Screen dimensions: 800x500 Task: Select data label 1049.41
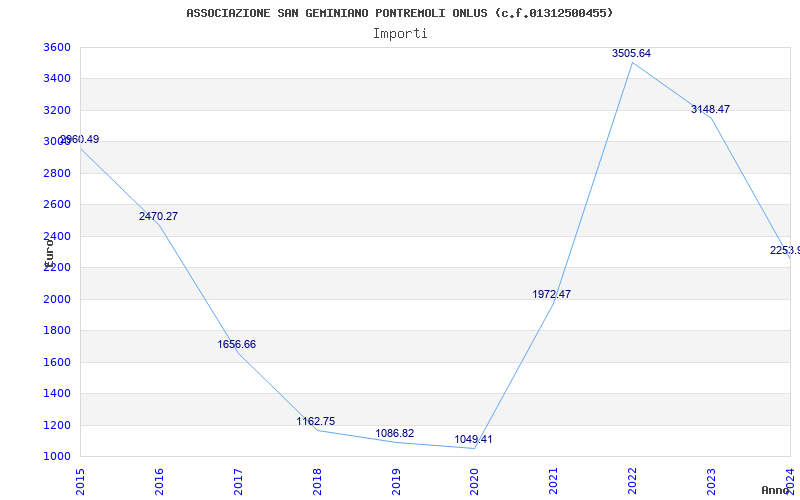point(473,439)
